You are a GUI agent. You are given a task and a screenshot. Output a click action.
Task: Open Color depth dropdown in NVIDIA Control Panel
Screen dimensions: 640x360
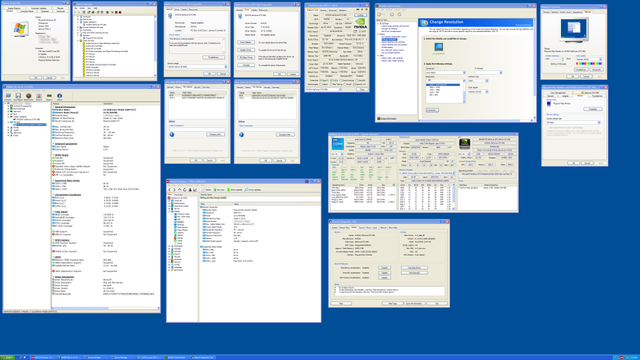(x=478, y=91)
